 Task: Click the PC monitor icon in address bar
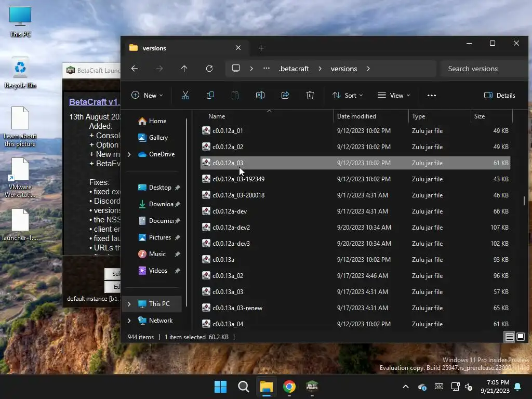pos(236,69)
